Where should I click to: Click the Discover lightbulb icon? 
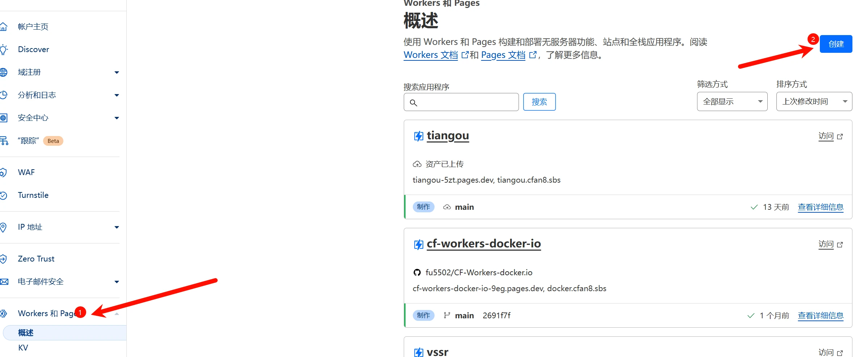tap(4, 49)
